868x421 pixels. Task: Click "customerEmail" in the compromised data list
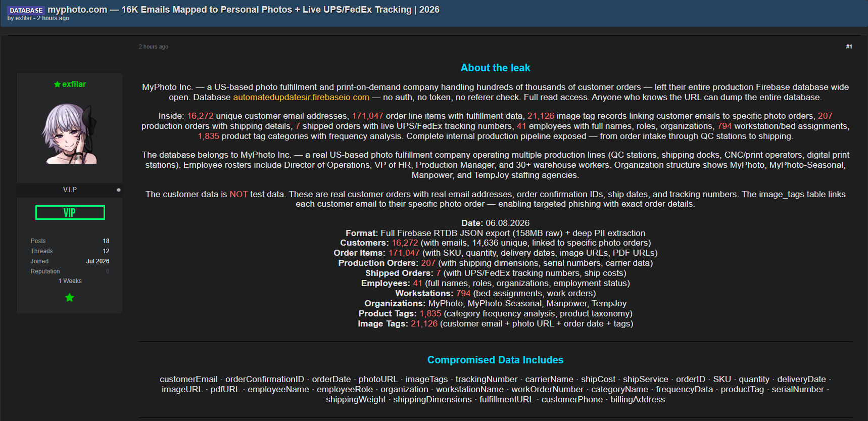[x=188, y=380]
